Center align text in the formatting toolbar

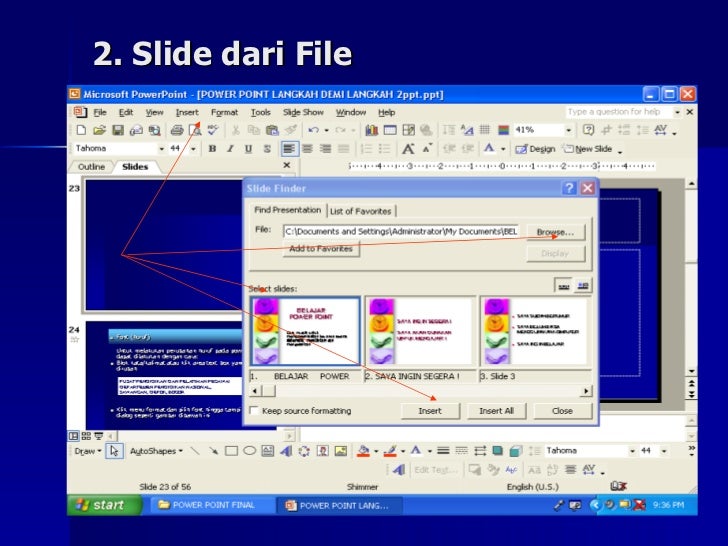click(x=307, y=149)
